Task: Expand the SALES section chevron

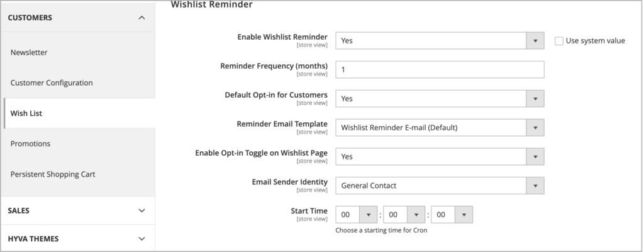Action: 142,210
